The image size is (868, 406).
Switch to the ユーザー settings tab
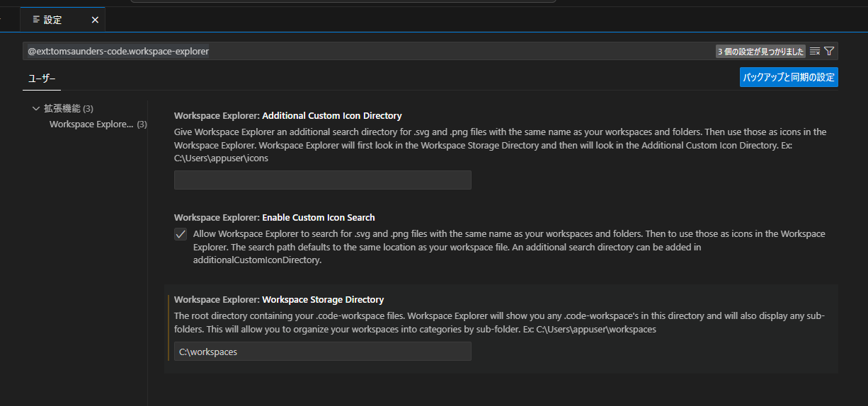tap(42, 79)
